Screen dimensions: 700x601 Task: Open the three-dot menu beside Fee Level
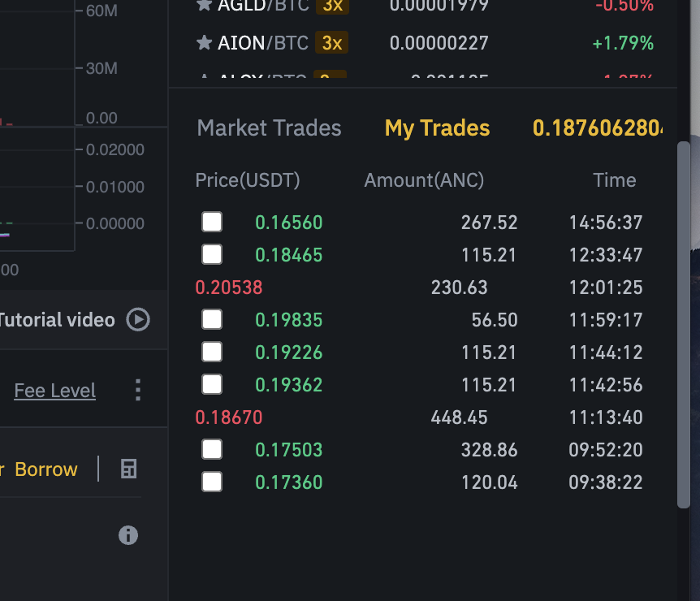(137, 389)
